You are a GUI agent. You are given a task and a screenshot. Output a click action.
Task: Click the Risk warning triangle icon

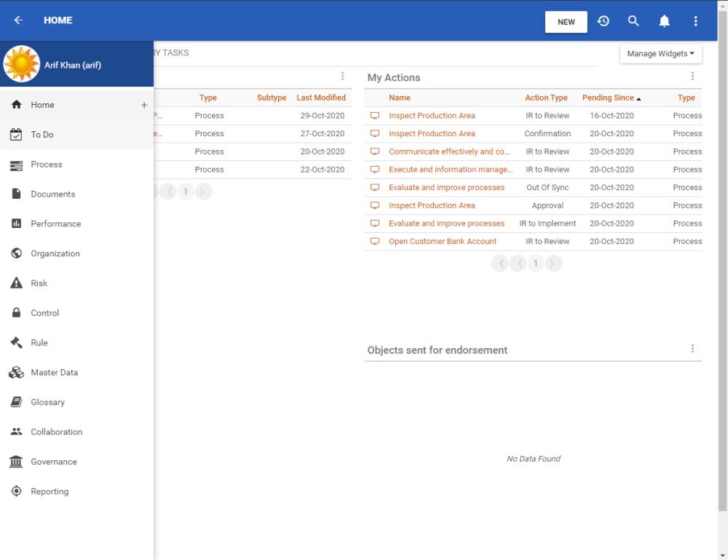tap(16, 283)
